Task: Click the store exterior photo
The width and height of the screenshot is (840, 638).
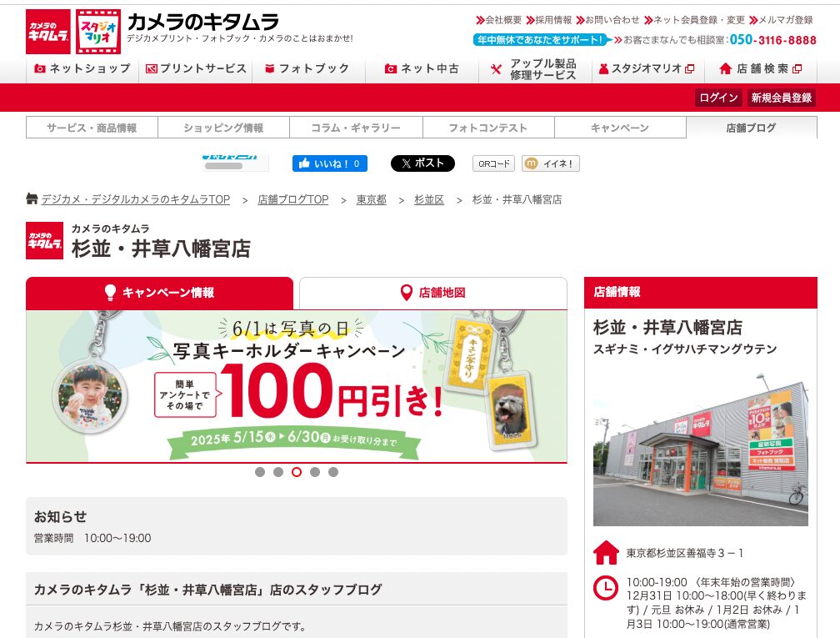Action: click(x=700, y=448)
